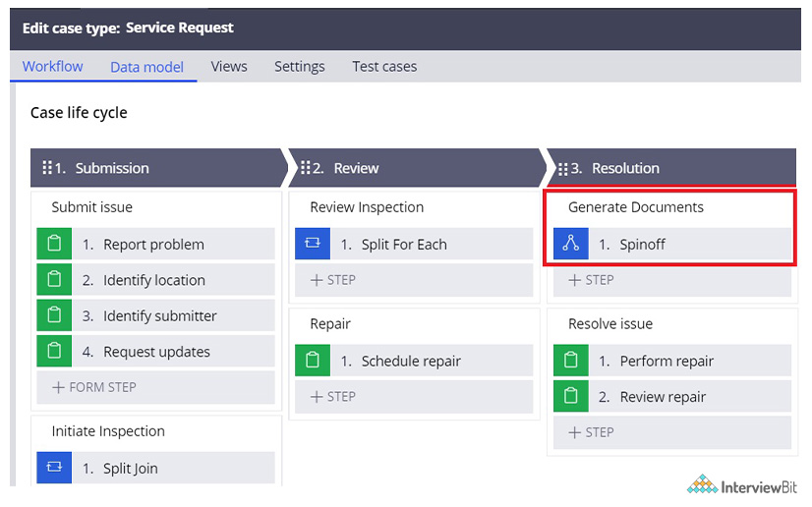This screenshot has height=507, width=812.
Task: Click the Split For Each loop icon
Action: pyautogui.click(x=313, y=244)
